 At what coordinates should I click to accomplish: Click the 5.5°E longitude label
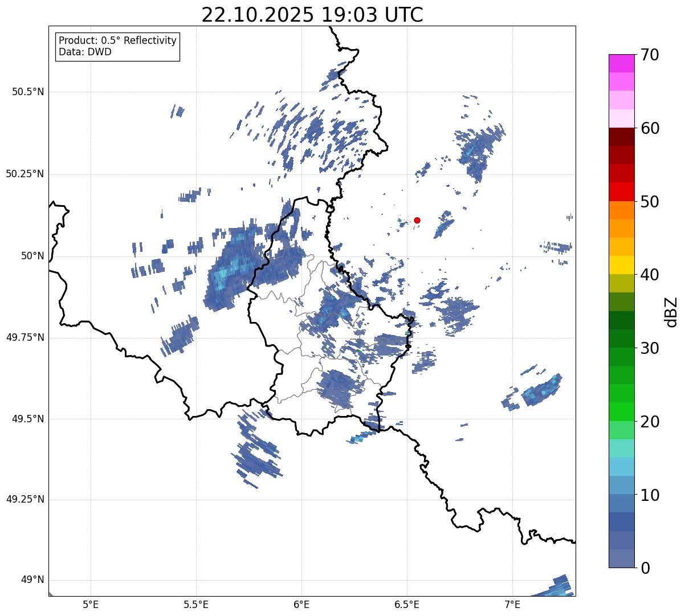196,604
